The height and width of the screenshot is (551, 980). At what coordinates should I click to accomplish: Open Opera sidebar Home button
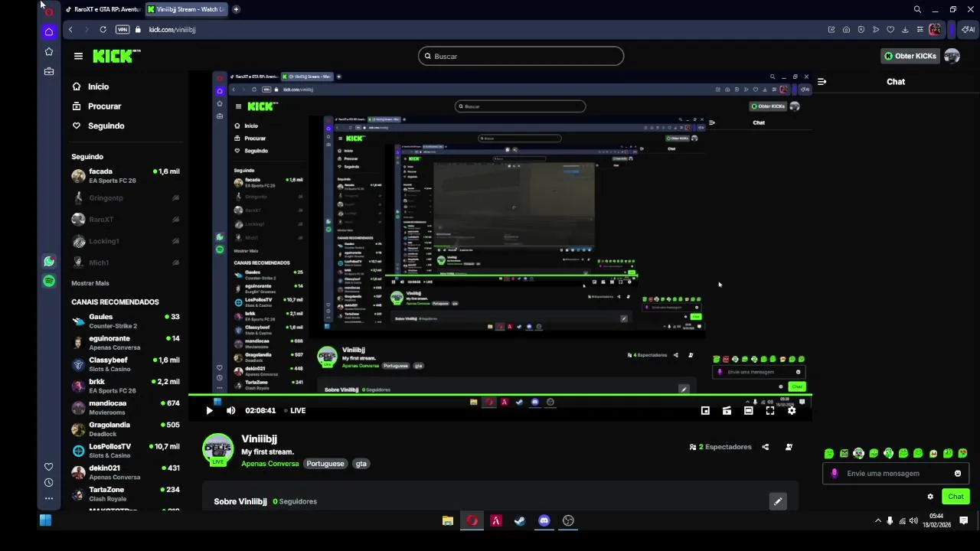tap(49, 31)
